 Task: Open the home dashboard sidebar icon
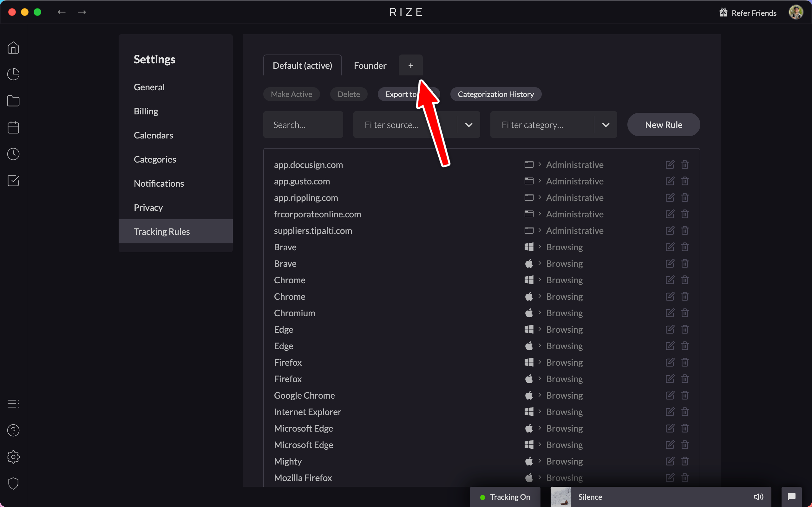click(x=13, y=48)
